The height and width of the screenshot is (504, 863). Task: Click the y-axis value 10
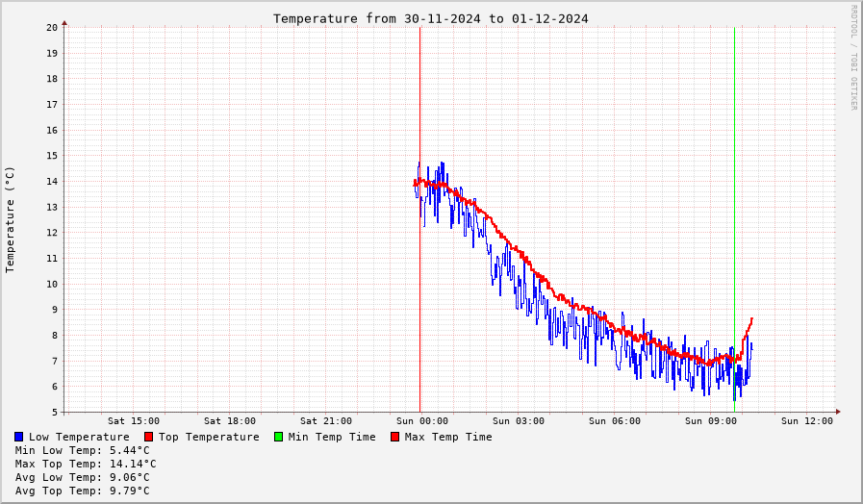tap(52, 285)
